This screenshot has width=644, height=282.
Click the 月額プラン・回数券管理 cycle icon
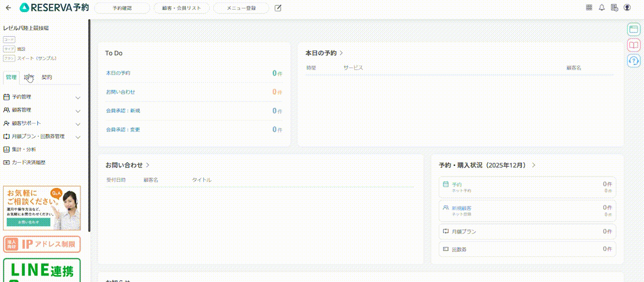tap(7, 136)
